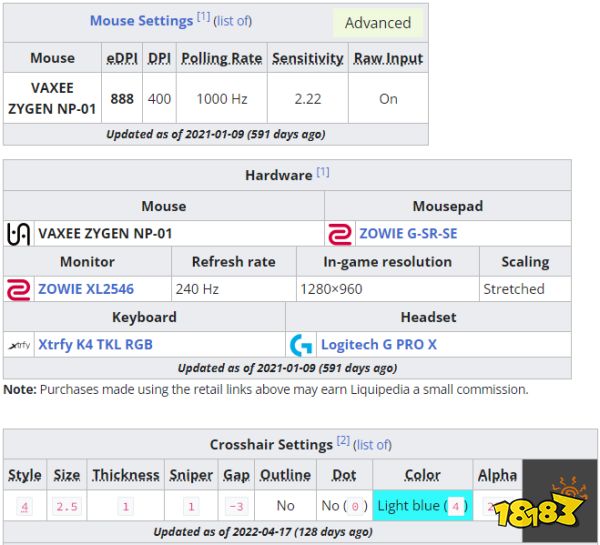Select the Outline value 'No'
Viewport: 600px width, 545px height.
pos(285,506)
